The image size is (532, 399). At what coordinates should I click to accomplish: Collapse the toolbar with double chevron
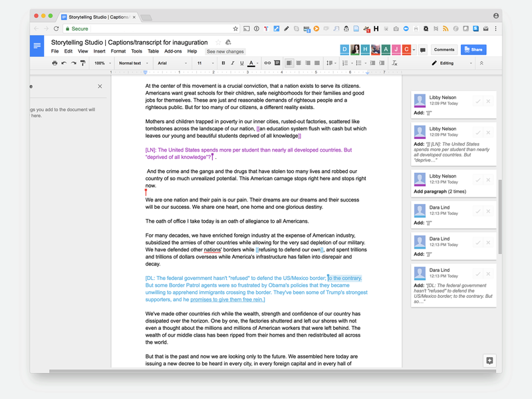481,63
